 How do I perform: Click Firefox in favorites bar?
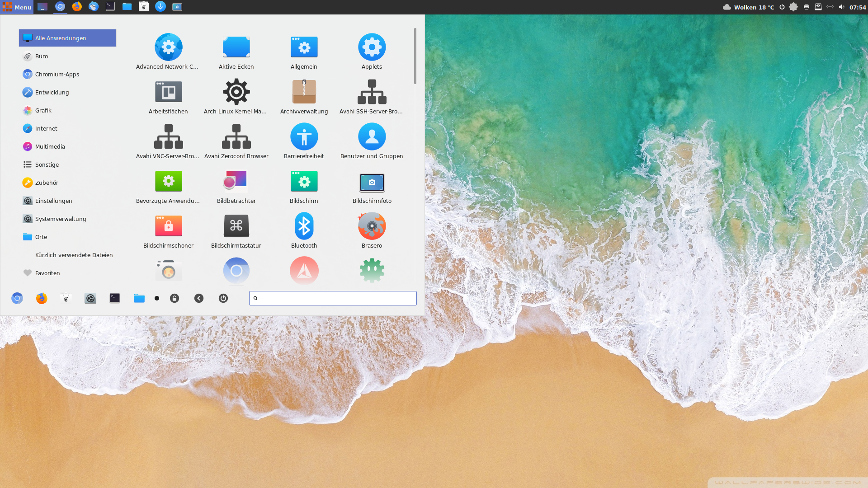tap(42, 298)
